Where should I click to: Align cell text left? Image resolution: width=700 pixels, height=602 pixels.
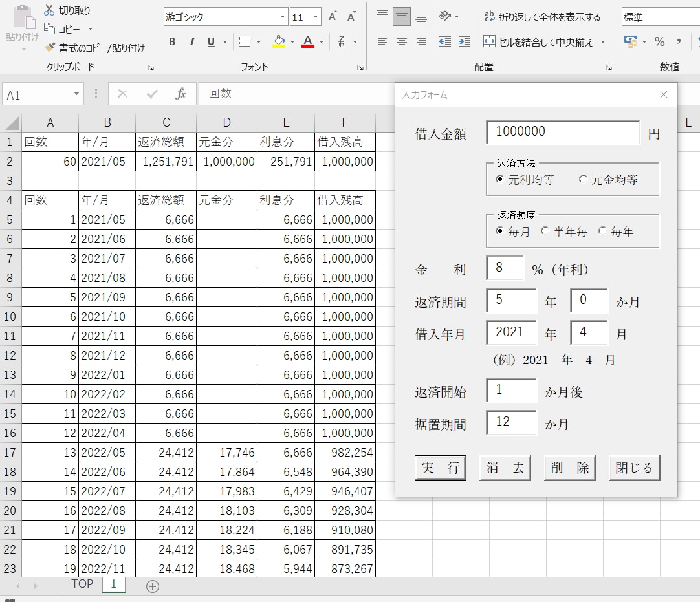(x=382, y=41)
